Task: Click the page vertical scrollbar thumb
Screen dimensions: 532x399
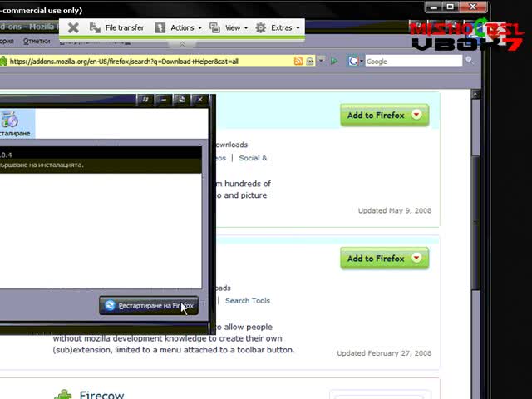Action: 475,222
